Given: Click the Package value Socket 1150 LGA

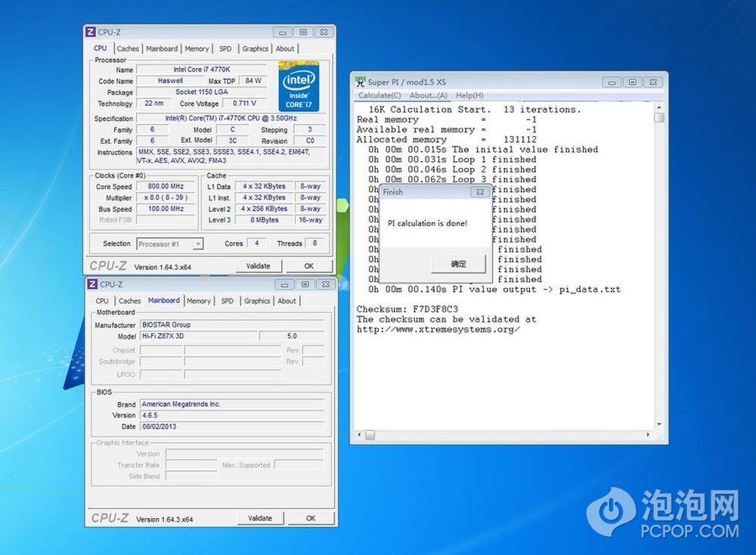Looking at the screenshot, I should pos(202,92).
